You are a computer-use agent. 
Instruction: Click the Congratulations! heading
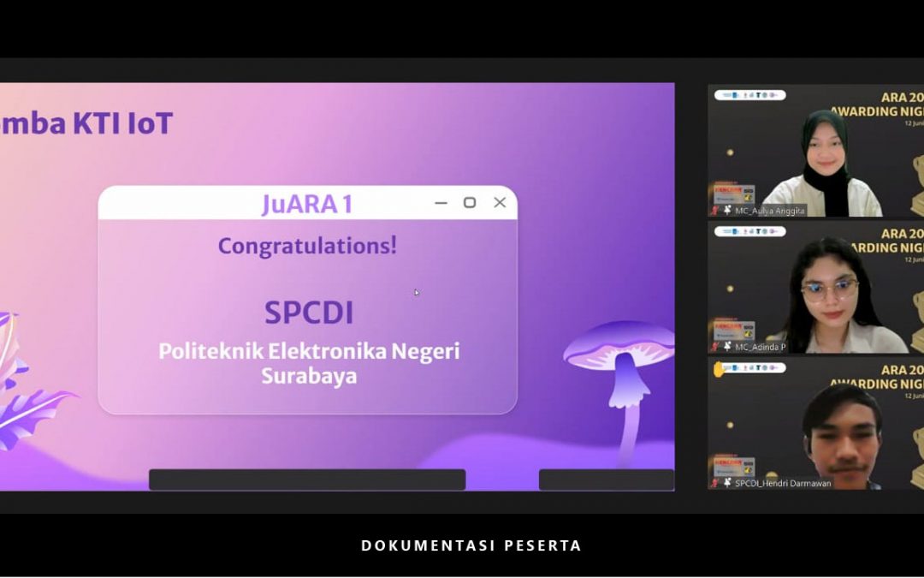point(307,246)
